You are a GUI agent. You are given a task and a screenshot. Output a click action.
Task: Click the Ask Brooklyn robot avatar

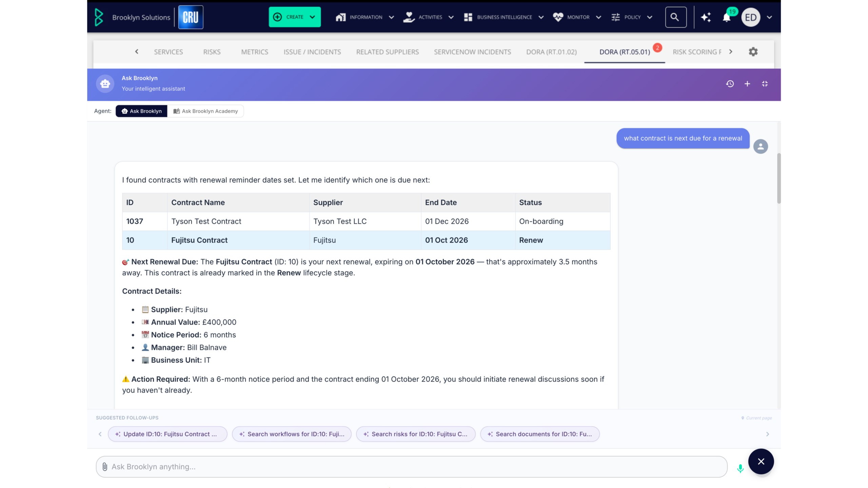point(105,84)
